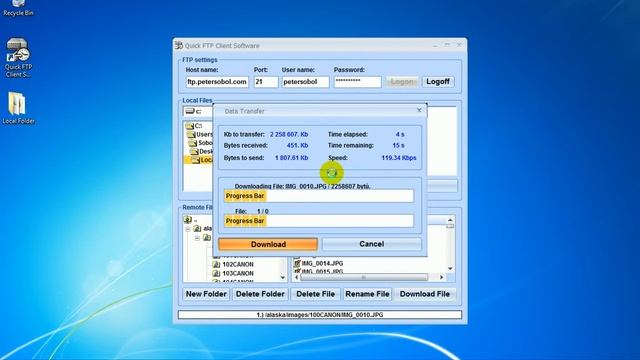640x360 pixels.
Task: Click the Kb to transfer value
Action: point(289,134)
